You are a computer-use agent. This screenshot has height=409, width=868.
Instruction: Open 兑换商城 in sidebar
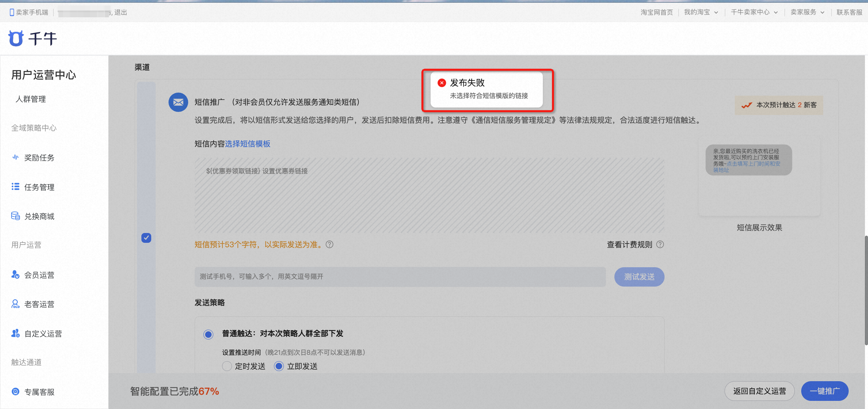39,216
